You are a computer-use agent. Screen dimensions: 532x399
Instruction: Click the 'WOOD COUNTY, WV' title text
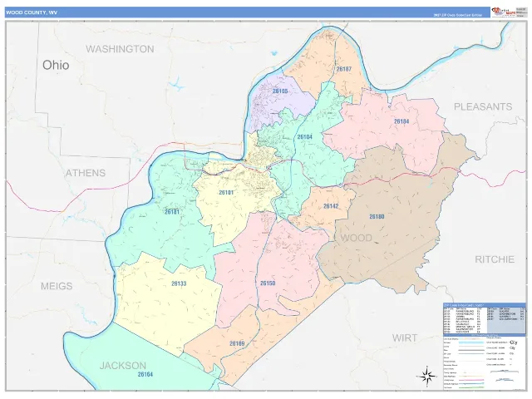(32, 12)
